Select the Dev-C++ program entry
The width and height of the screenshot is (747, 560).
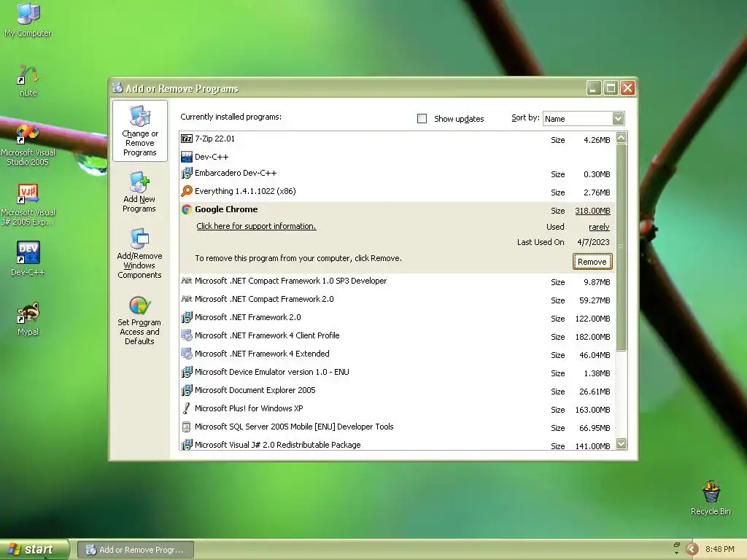click(x=398, y=157)
